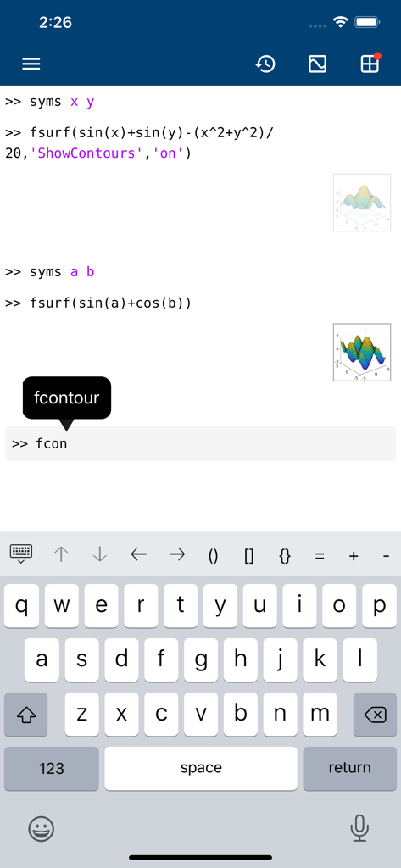Tap the down arrow history key

pos(100,554)
